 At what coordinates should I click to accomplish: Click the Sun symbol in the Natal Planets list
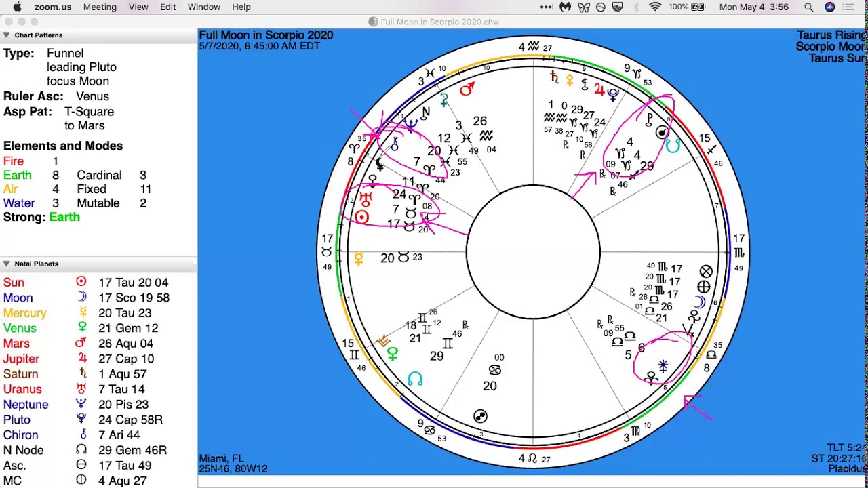click(81, 282)
